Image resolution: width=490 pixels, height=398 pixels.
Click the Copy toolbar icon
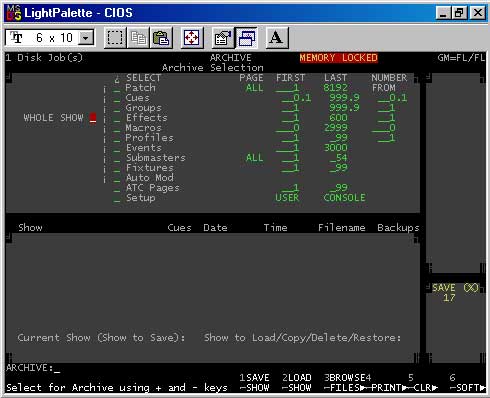tap(138, 38)
